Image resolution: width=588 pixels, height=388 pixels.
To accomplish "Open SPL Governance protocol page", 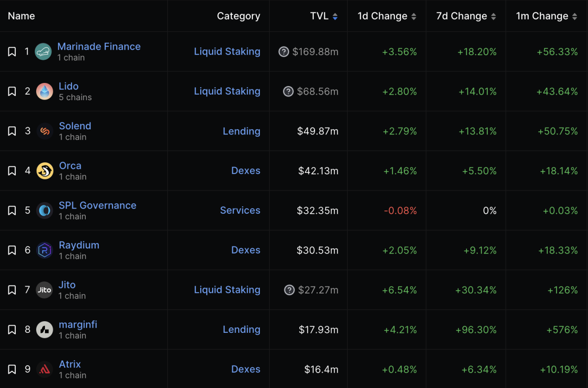I will coord(97,205).
